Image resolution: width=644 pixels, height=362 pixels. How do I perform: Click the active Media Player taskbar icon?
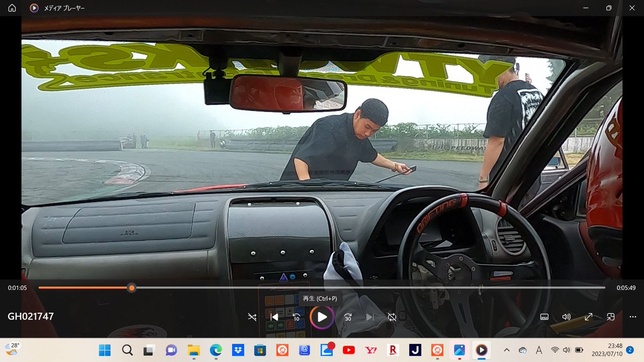[481, 350]
